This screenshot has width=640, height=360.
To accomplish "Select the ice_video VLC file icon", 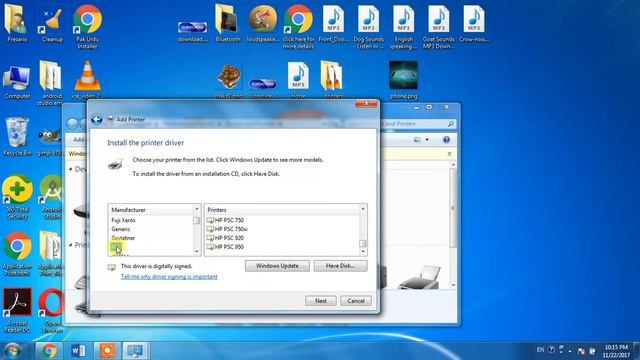I will click(x=87, y=80).
